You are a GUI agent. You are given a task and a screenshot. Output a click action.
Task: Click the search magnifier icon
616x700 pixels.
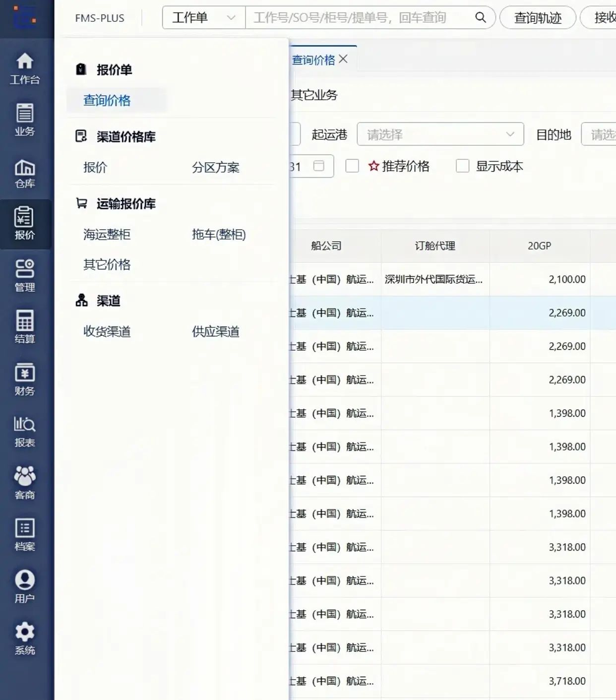pyautogui.click(x=480, y=17)
